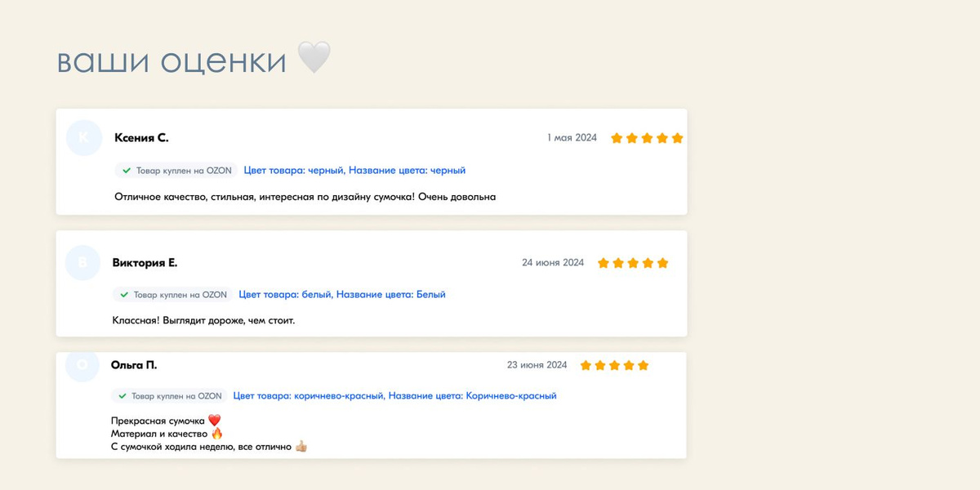The image size is (980, 490).
Task: Click the red heart emoji in Ольга's review
Action: pyautogui.click(x=215, y=420)
